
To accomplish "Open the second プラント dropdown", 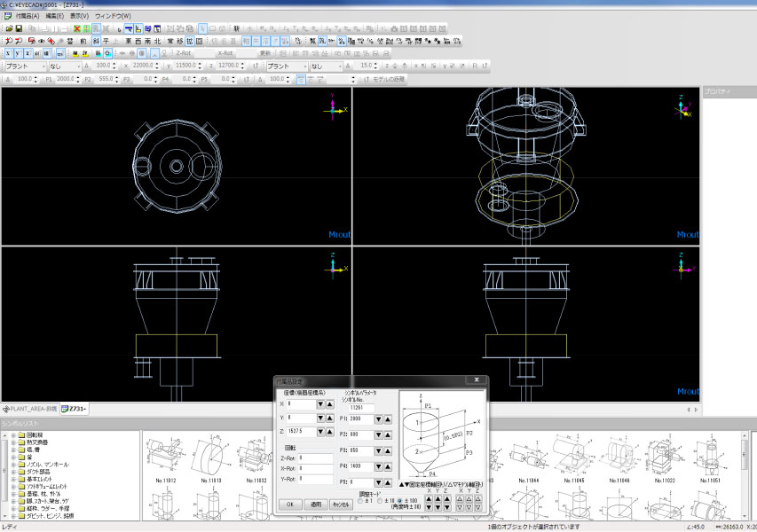I will coord(288,66).
